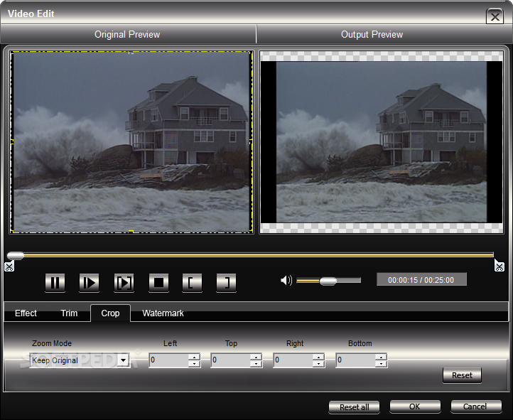Switch to the Effect tab
The height and width of the screenshot is (420, 513).
tap(26, 313)
